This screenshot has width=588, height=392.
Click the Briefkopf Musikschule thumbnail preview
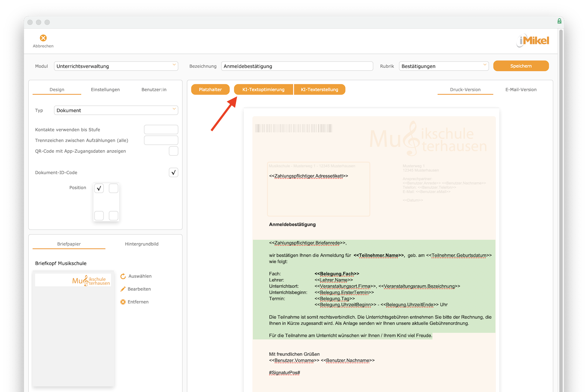coord(73,329)
